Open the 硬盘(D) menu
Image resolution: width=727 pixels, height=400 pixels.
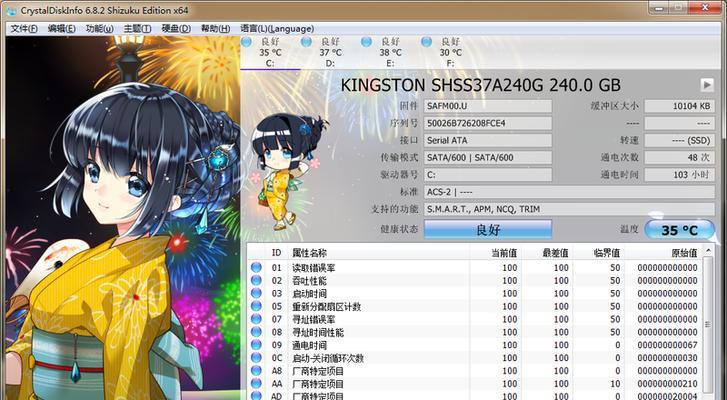(x=176, y=29)
